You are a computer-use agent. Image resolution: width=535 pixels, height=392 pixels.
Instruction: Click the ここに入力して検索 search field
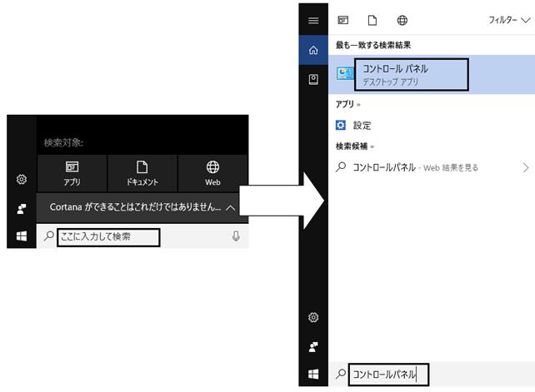(x=108, y=237)
